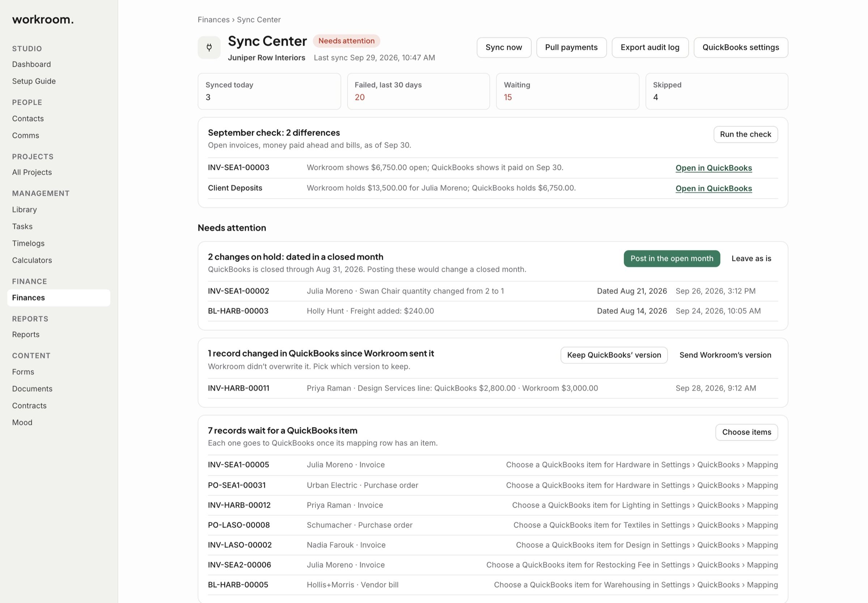Screen dimensions: 868x603
Task: Click row BL-HARB-00005
Action: 493,585
